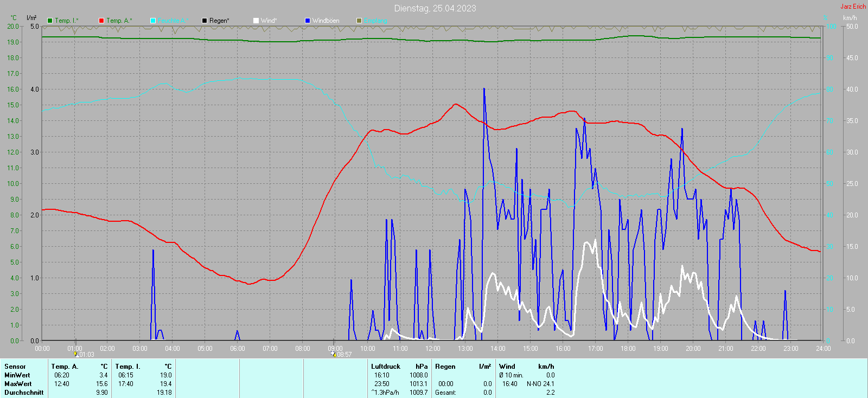
Task: Click the Temp. I. maximum value '19.4'
Action: (x=166, y=384)
